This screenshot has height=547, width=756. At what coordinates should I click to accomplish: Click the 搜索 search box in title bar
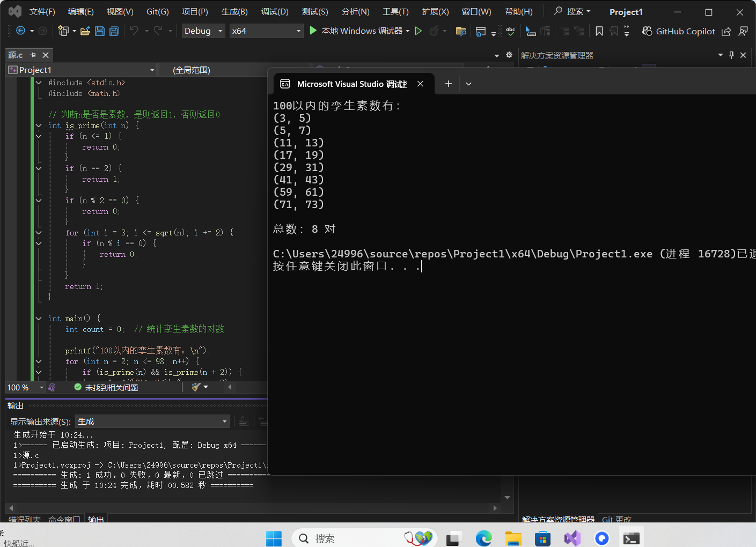coord(572,11)
